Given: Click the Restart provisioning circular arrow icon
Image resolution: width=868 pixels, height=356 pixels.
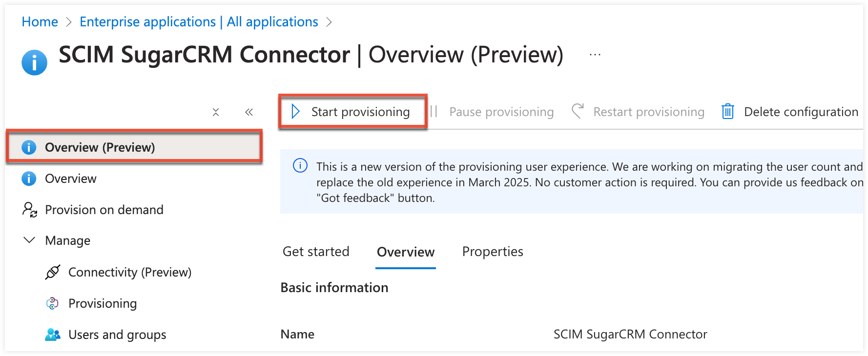Looking at the screenshot, I should coord(578,111).
